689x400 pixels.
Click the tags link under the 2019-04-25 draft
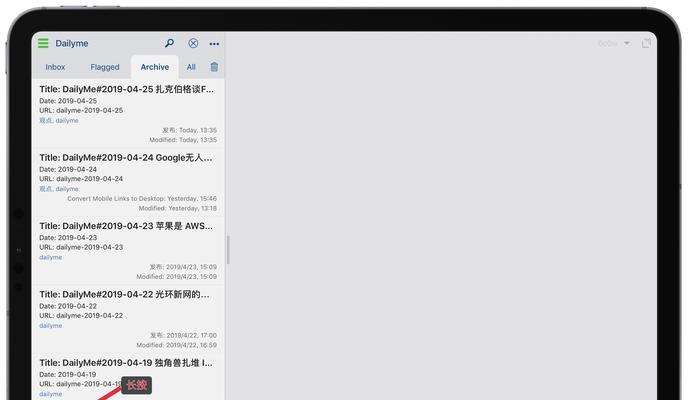[x=59, y=120]
